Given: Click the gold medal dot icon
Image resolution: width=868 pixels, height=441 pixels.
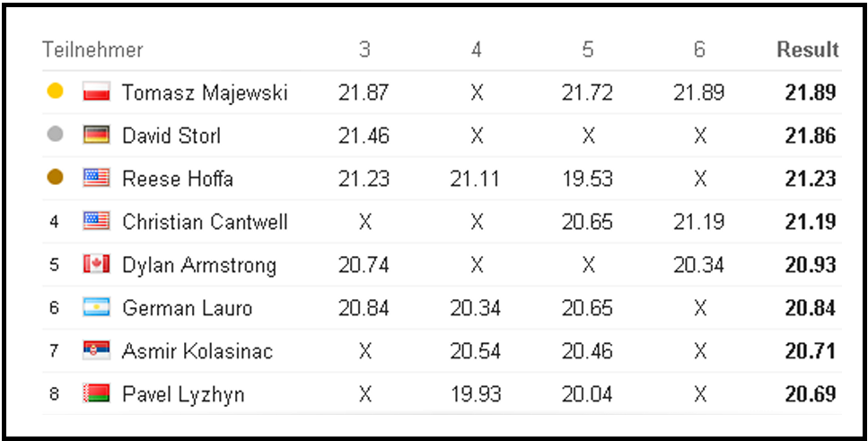Looking at the screenshot, I should pos(55,91).
